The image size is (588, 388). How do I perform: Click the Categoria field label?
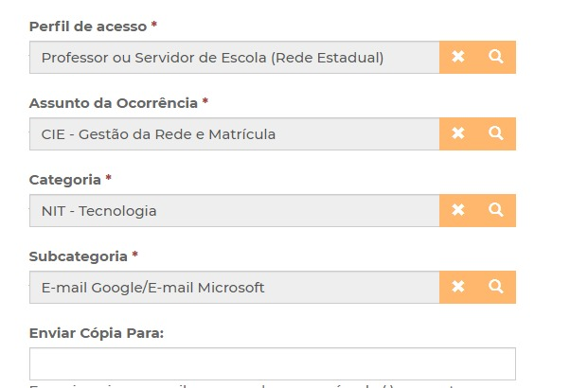[64, 179]
